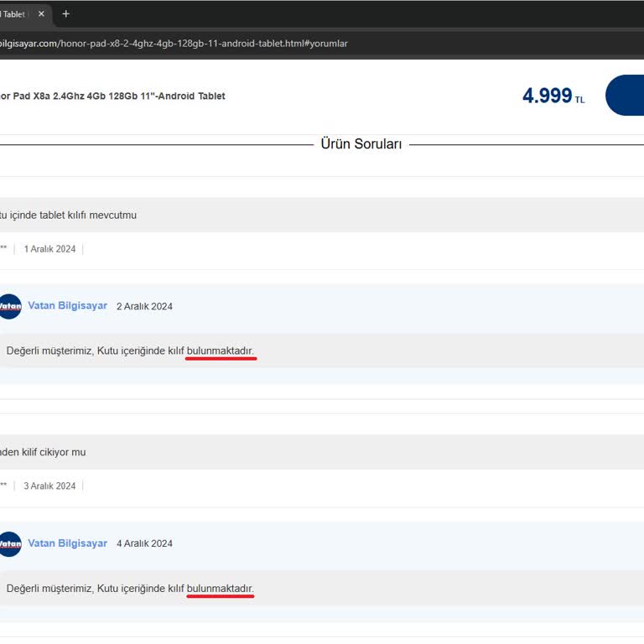Viewport: 644px width, 644px height.
Task: Click the Vatan logo on the 2 Aralık reply
Action: [x=9, y=307]
